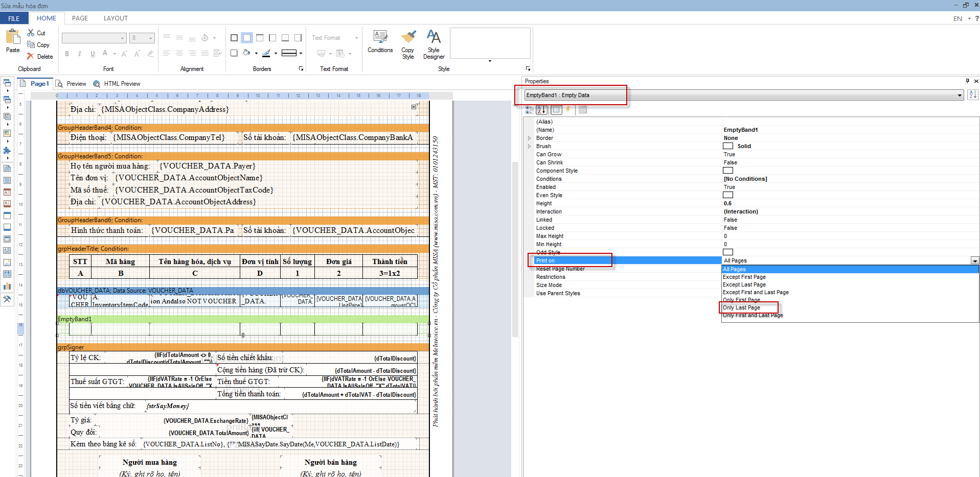Open the Text Format dropdown

click(335, 38)
